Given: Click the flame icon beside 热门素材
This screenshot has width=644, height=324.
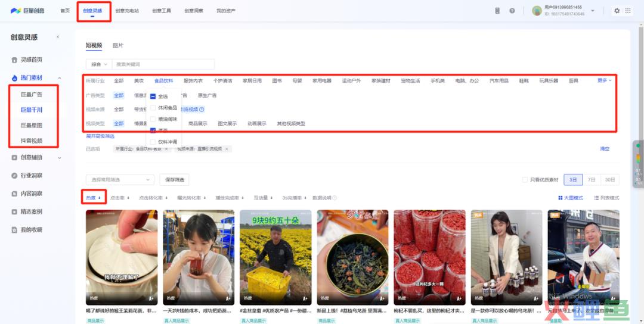Looking at the screenshot, I should pos(14,78).
